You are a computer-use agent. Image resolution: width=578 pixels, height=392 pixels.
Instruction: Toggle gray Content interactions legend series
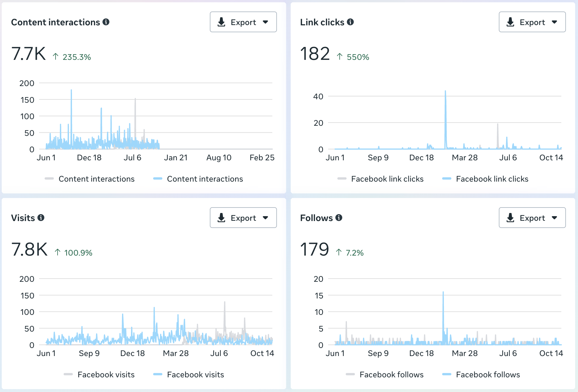tap(96, 179)
